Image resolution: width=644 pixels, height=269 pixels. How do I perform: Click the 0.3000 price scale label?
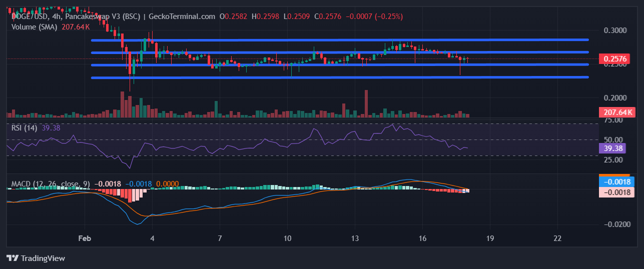(x=616, y=30)
